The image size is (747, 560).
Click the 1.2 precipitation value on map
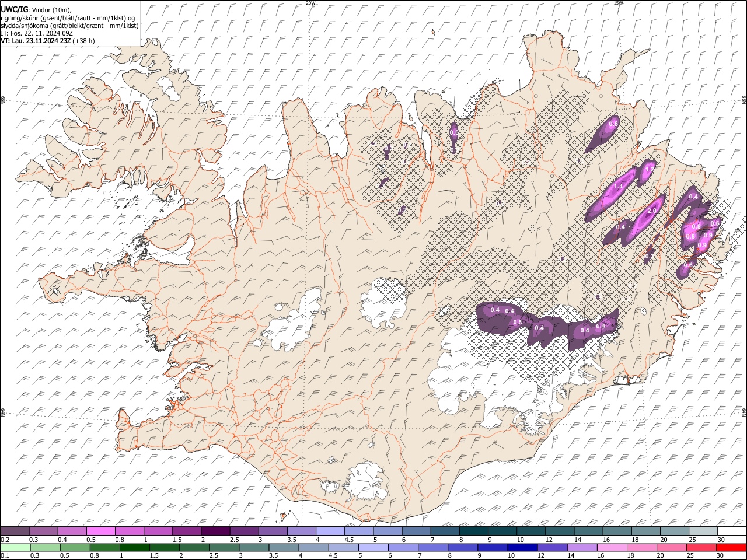tap(650, 169)
